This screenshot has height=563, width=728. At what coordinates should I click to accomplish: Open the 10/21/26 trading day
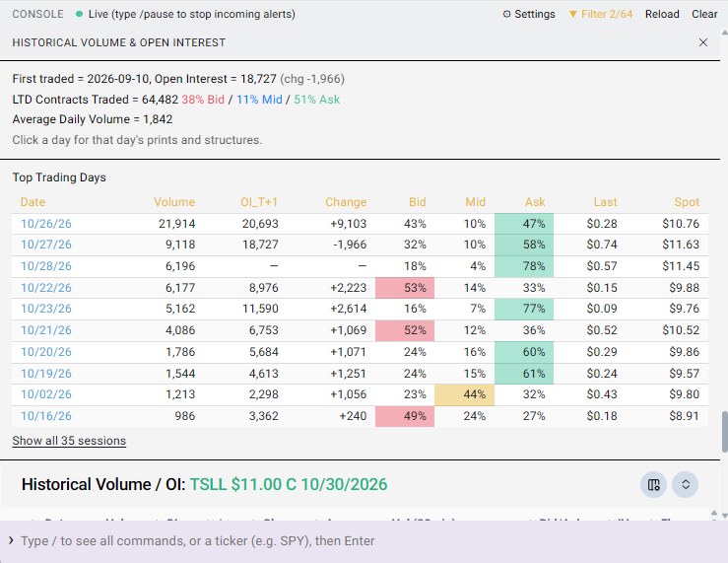[x=46, y=330]
